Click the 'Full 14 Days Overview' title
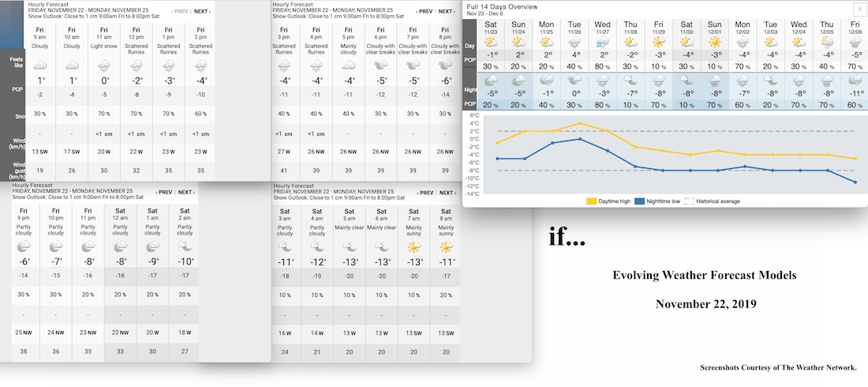The image size is (868, 387). pos(502,6)
